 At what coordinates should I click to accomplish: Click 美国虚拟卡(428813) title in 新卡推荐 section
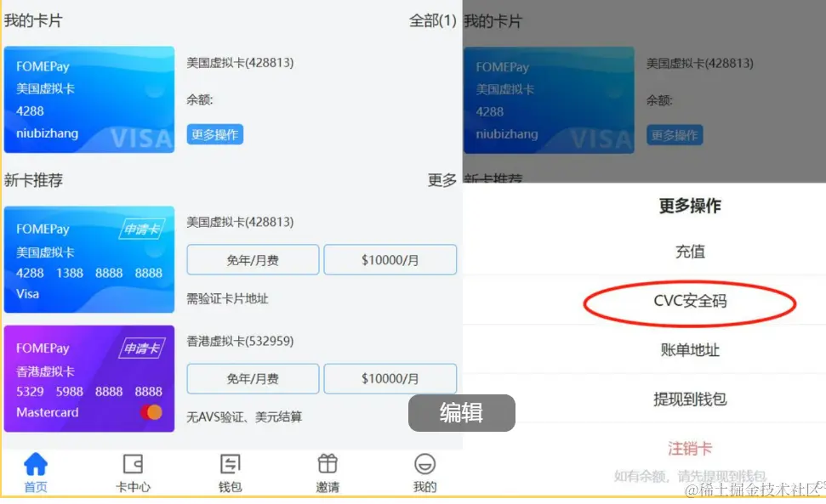pos(240,222)
